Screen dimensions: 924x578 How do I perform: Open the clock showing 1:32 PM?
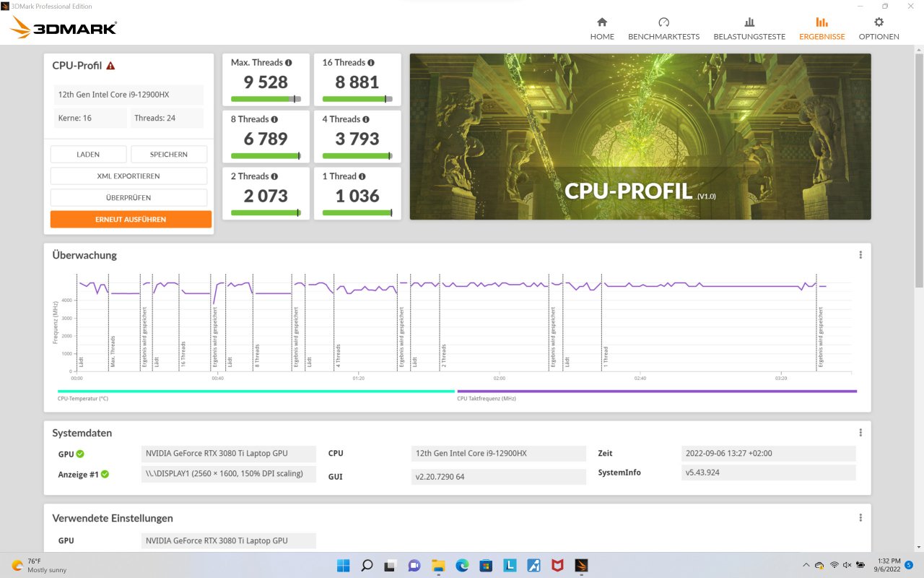coord(887,565)
